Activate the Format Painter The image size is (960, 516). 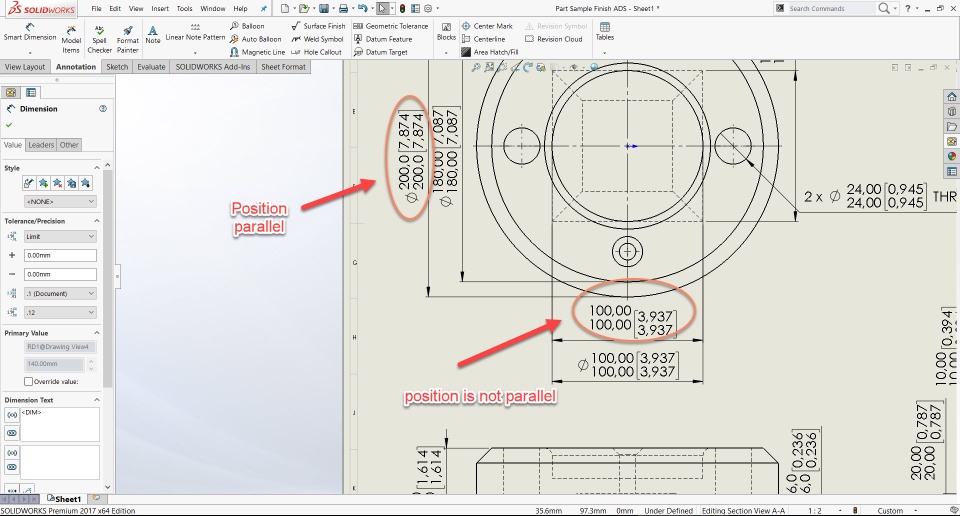[127, 40]
